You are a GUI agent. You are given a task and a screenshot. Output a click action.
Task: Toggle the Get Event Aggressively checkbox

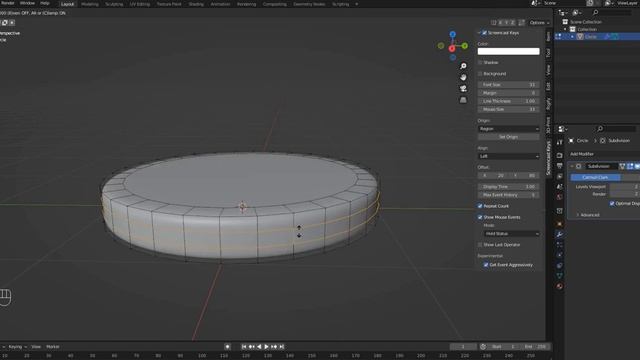pyautogui.click(x=486, y=265)
